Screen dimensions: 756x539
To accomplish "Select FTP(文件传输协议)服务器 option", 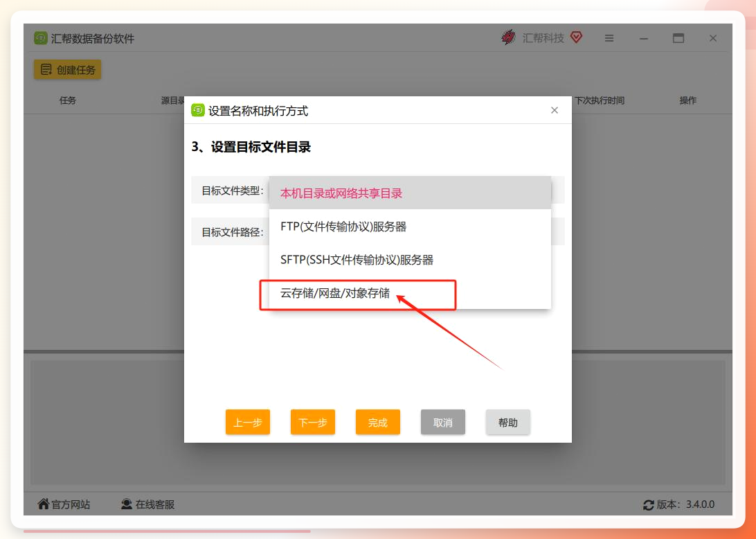I will coord(410,227).
